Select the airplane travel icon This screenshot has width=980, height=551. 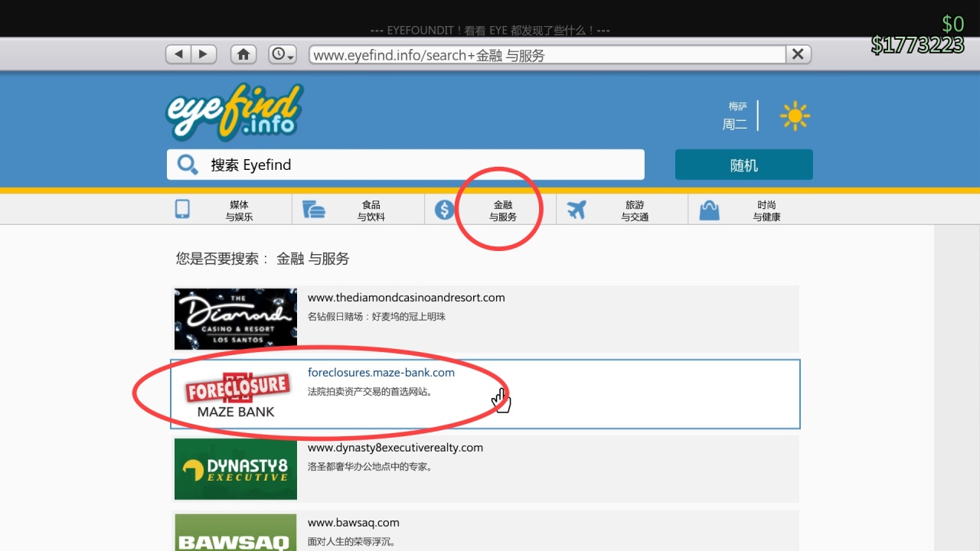click(577, 210)
